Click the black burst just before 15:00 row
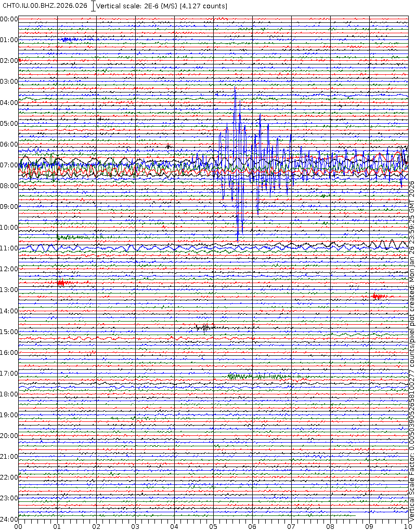This screenshot has width=416, height=532. tap(204, 327)
